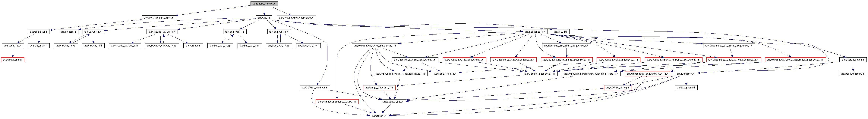Open the tao/Generic_Sequence_T.h node
This screenshot has height=119, width=868.
point(539,73)
